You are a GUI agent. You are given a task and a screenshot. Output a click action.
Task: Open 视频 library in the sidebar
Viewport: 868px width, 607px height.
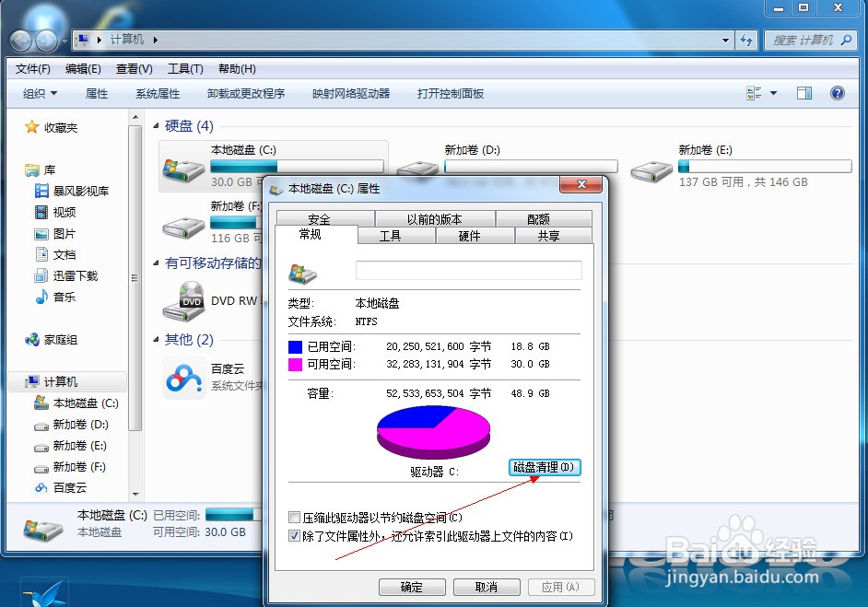click(55, 212)
